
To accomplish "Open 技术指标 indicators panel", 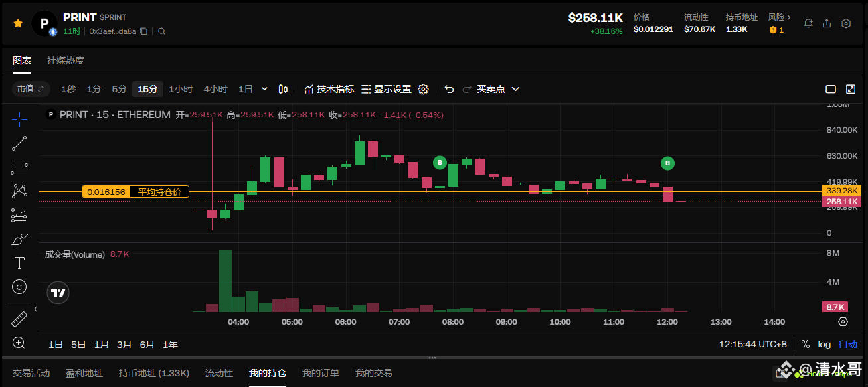I will 329,89.
